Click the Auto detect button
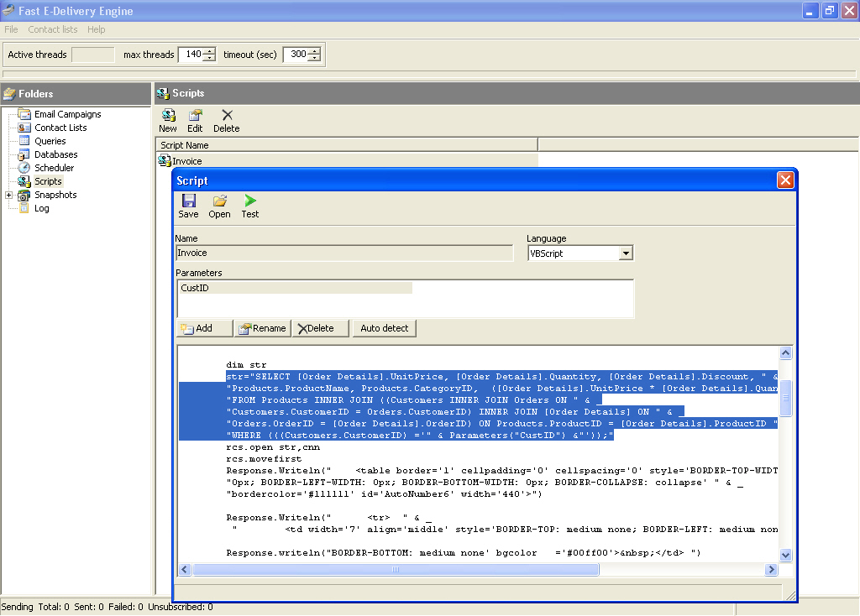860x616 pixels. pyautogui.click(x=384, y=328)
